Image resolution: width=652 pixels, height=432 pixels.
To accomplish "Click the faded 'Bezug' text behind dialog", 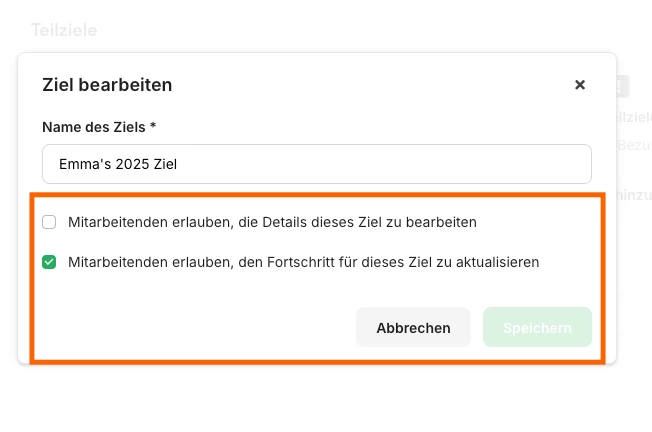I will [x=635, y=145].
